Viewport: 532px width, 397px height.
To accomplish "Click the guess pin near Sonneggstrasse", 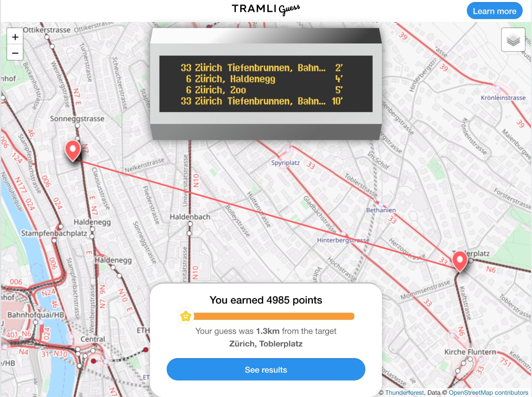I will 72,150.
